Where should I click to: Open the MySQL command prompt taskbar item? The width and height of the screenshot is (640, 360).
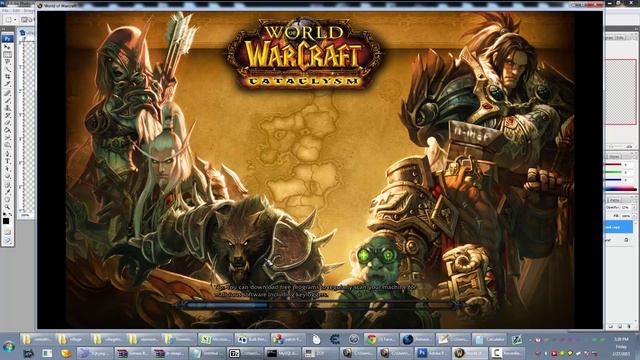(281, 353)
